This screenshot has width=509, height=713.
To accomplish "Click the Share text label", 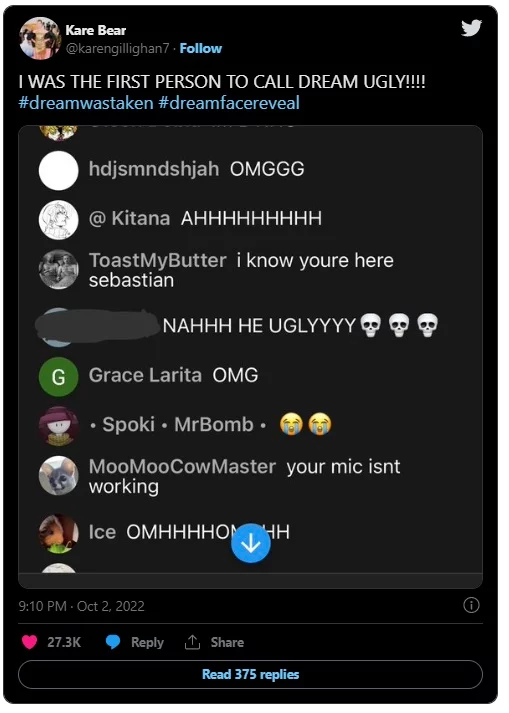I will 227,642.
